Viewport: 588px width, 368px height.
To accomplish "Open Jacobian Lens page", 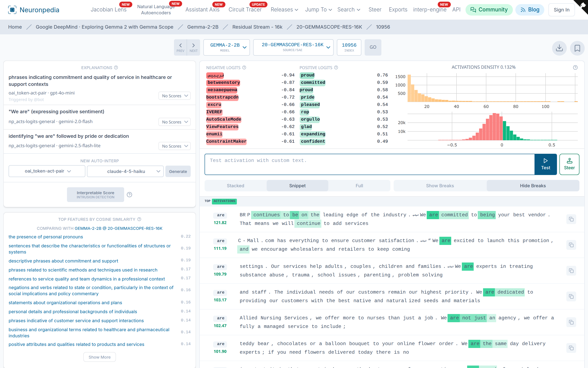I will pos(109,9).
